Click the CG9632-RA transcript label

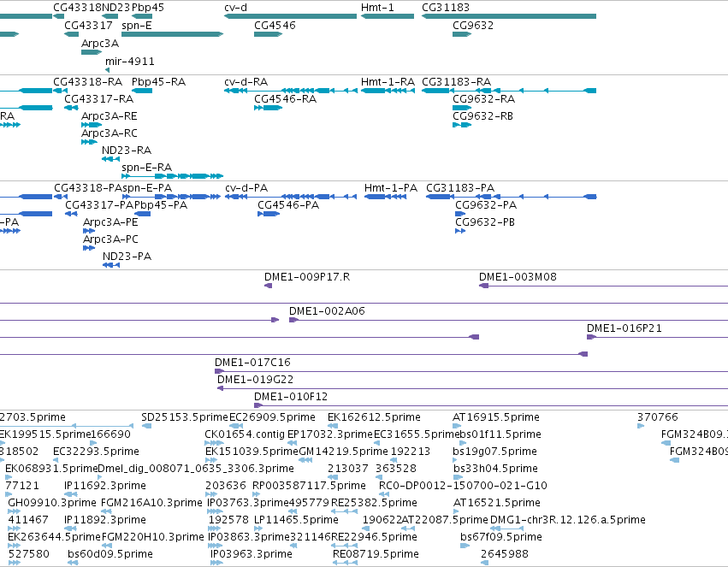483,99
